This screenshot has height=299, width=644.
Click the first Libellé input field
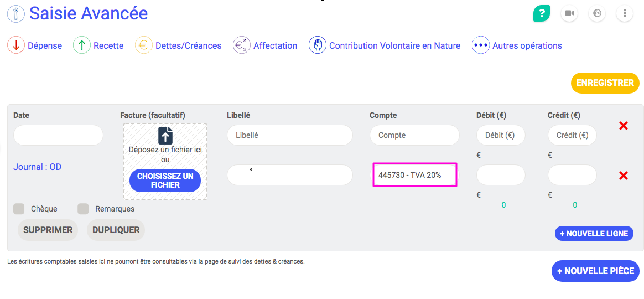coord(289,135)
